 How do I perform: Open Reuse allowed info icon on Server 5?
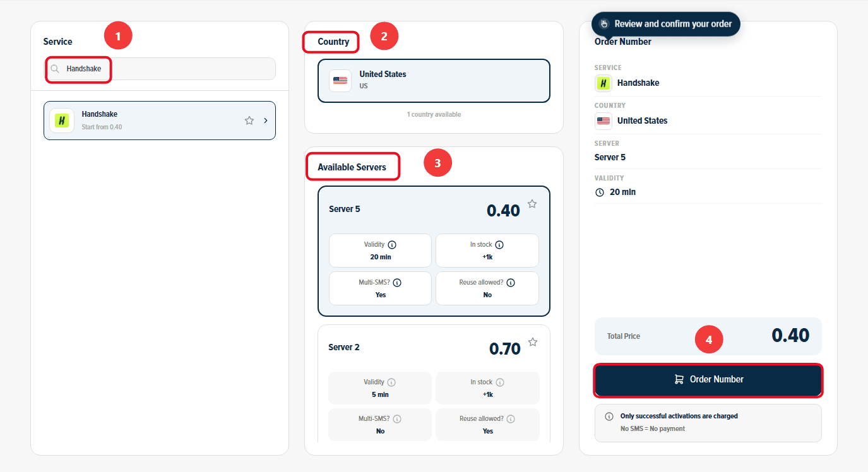[511, 283]
